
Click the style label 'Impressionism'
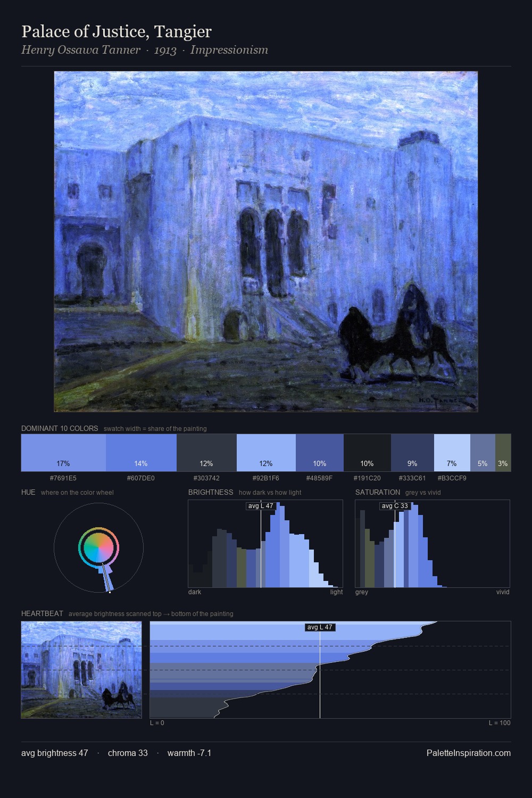tap(229, 50)
